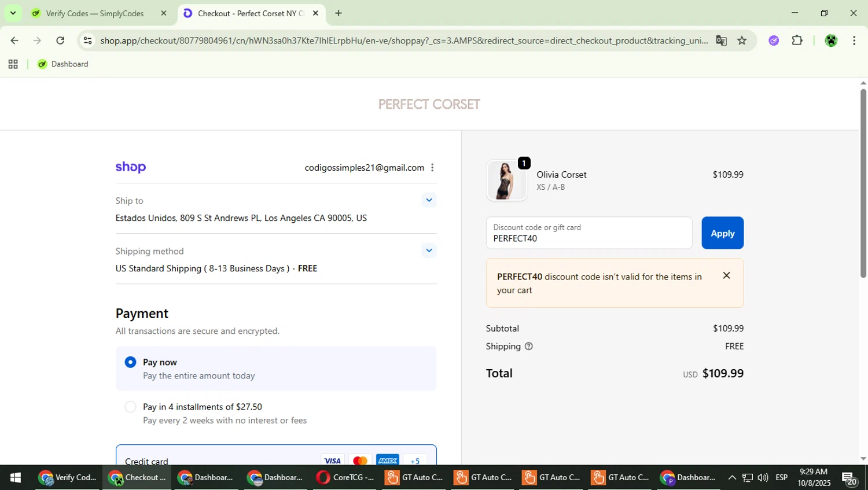868x490 pixels.
Task: Open the clock showing 9:29 AM
Action: pyautogui.click(x=814, y=478)
